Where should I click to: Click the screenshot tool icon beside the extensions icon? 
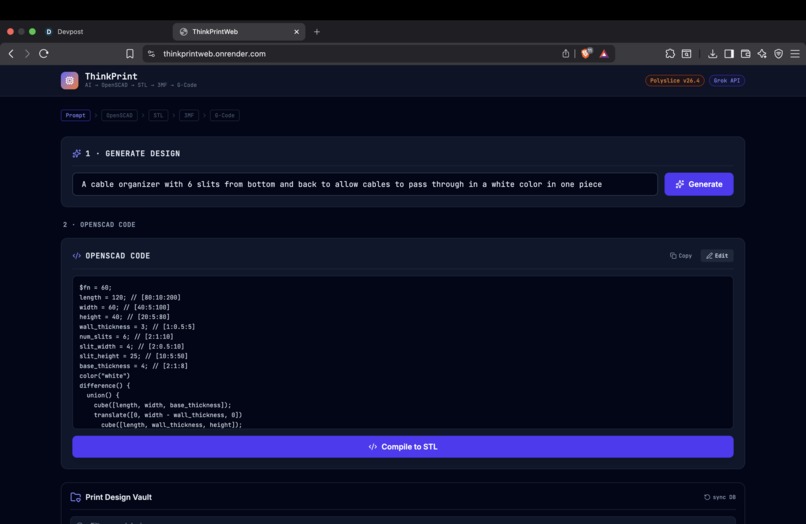pos(686,53)
